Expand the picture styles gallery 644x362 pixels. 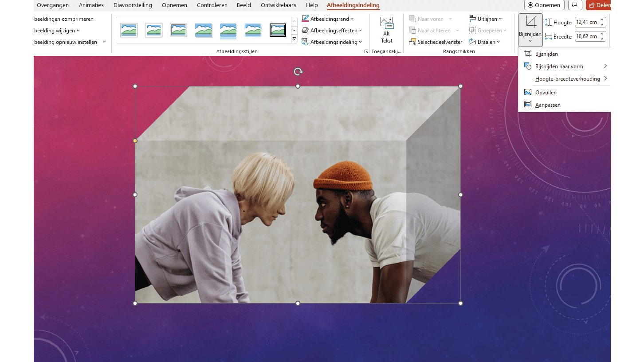click(294, 39)
